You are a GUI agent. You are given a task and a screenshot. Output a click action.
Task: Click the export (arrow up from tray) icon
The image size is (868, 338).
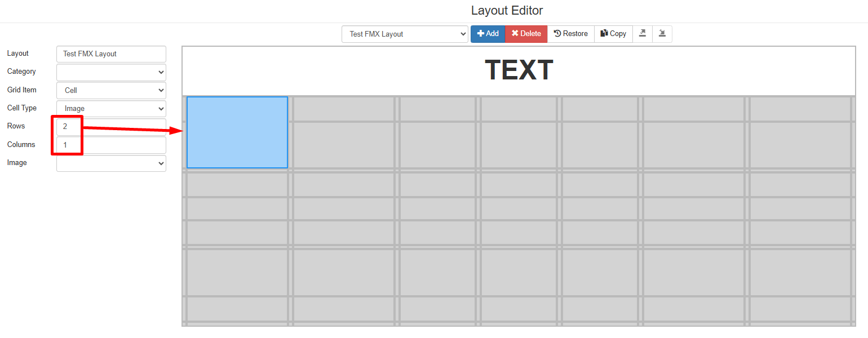(643, 34)
